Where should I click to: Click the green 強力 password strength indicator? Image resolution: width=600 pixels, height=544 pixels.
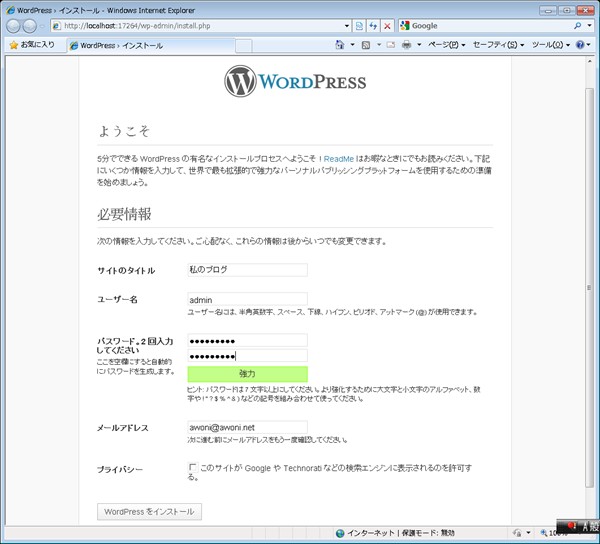247,374
